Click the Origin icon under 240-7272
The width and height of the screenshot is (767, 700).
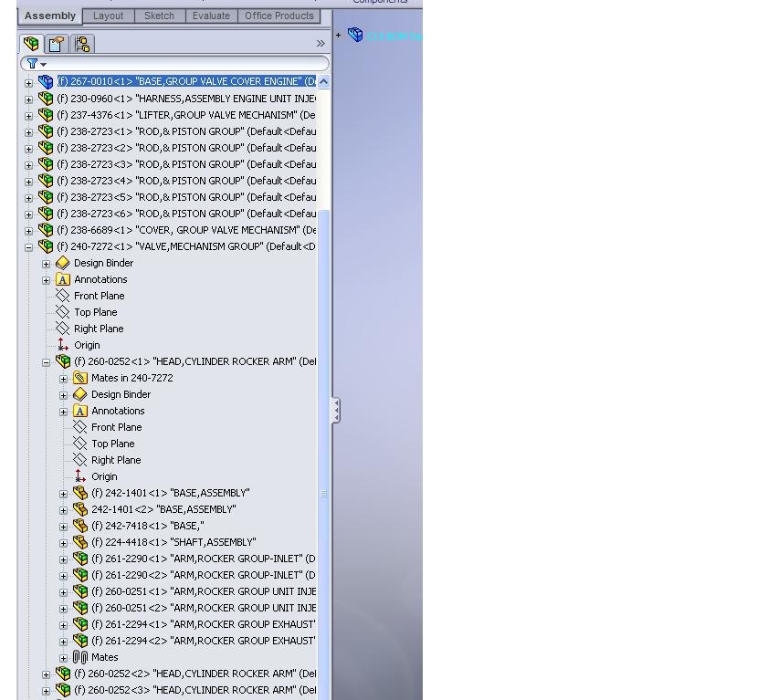[63, 345]
